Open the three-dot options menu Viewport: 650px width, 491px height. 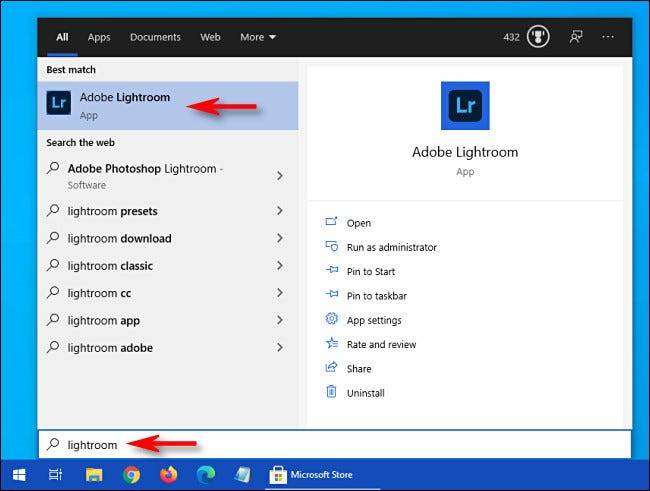coord(608,37)
